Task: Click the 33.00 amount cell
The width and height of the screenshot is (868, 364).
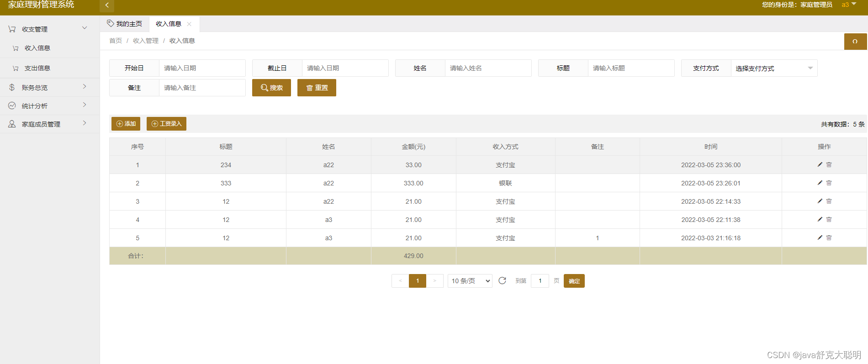Action: pyautogui.click(x=413, y=165)
